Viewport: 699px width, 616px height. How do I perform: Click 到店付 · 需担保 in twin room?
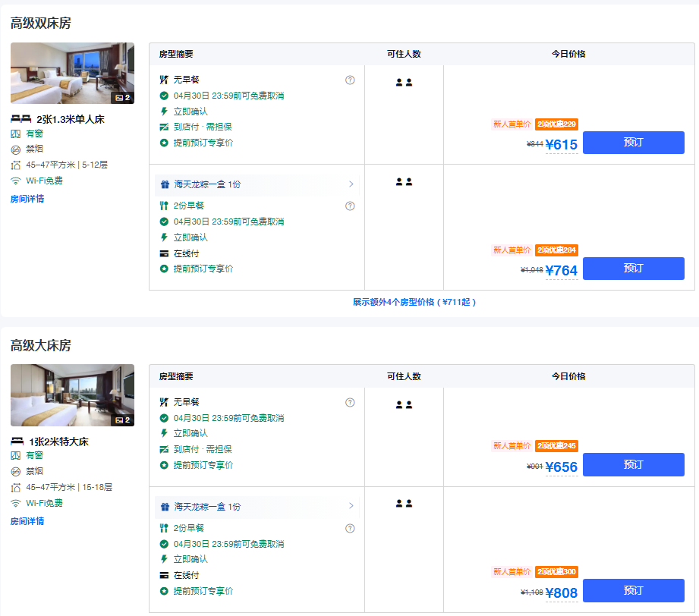(203, 127)
